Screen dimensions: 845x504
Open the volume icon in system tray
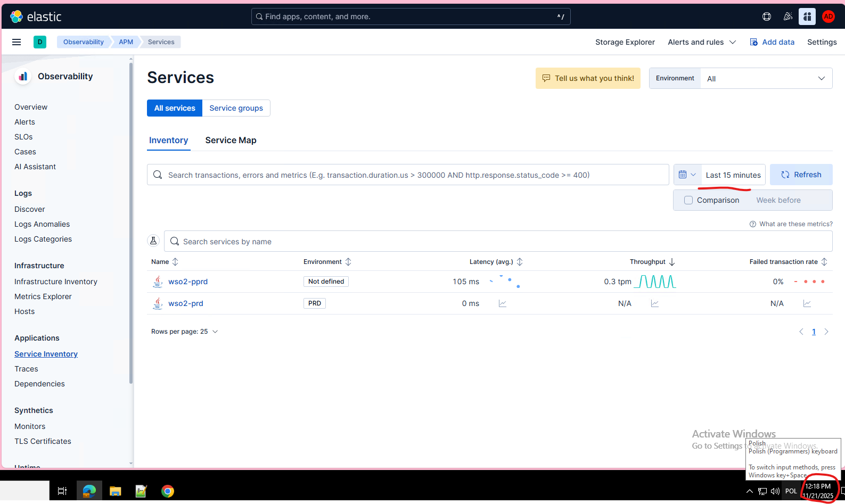click(x=775, y=491)
